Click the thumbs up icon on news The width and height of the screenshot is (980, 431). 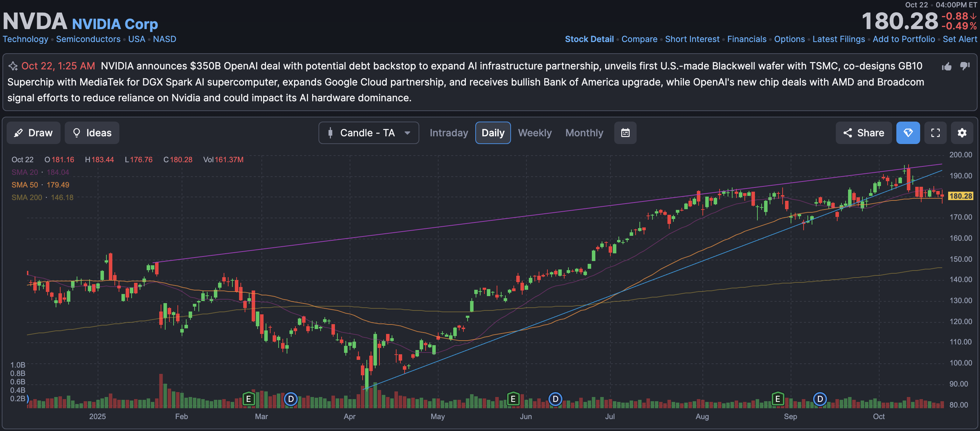pyautogui.click(x=946, y=67)
